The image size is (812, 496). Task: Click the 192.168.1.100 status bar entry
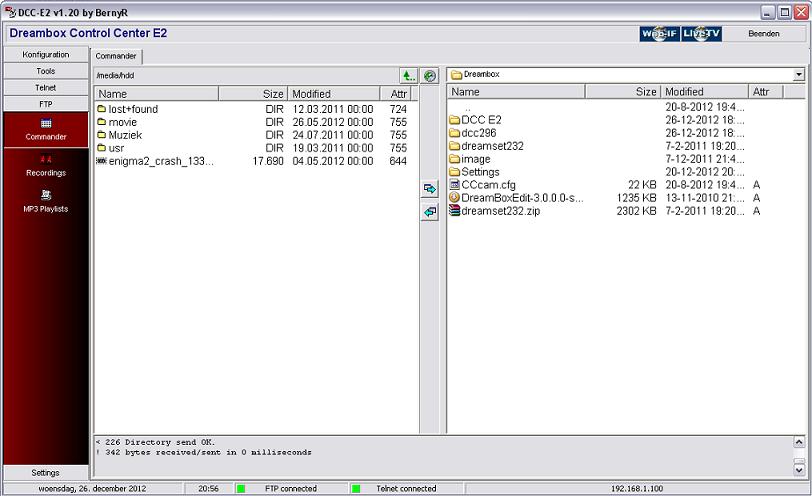point(636,488)
